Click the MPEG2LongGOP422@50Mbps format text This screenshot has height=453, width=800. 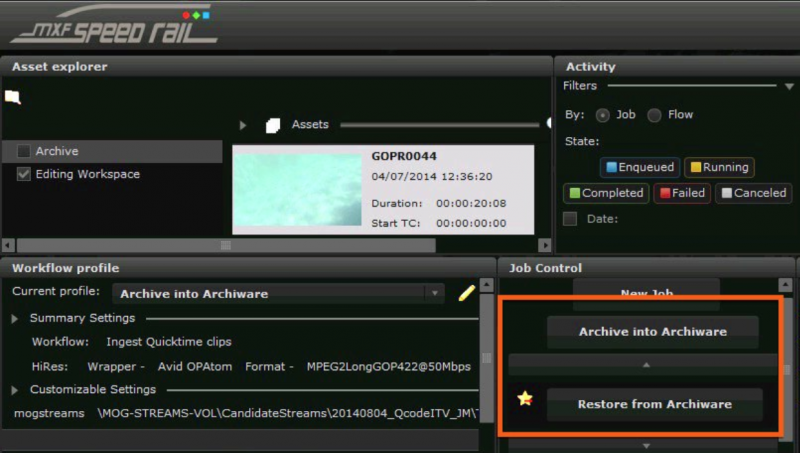point(389,367)
